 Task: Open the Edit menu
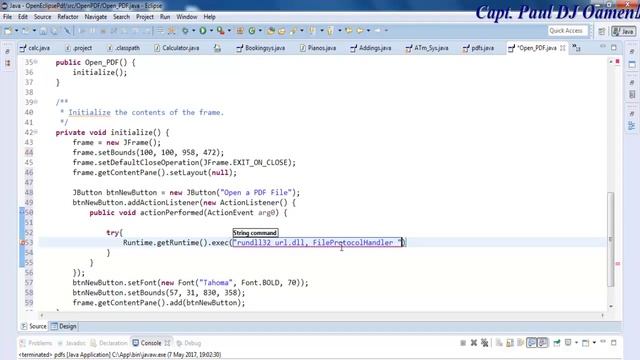point(23,17)
